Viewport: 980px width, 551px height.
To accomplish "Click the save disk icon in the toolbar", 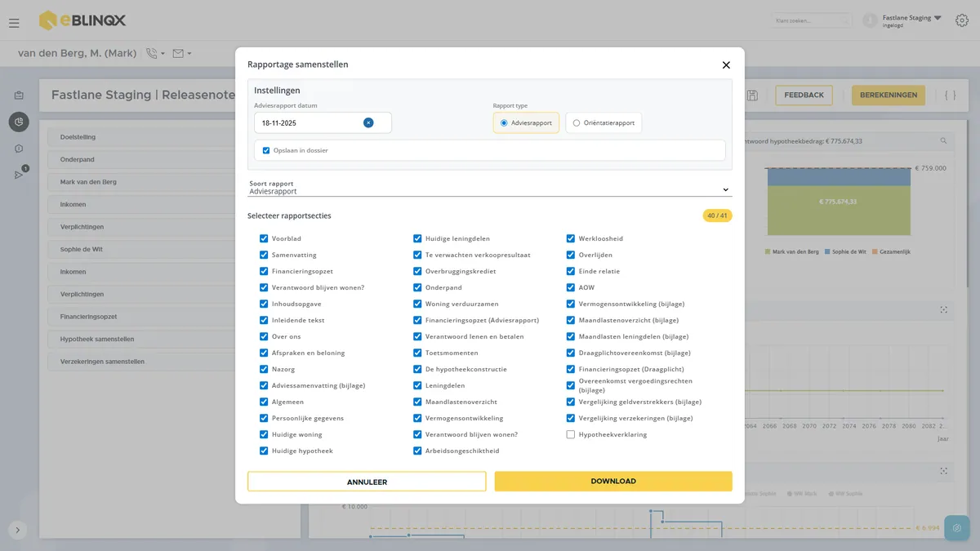I will click(x=752, y=96).
